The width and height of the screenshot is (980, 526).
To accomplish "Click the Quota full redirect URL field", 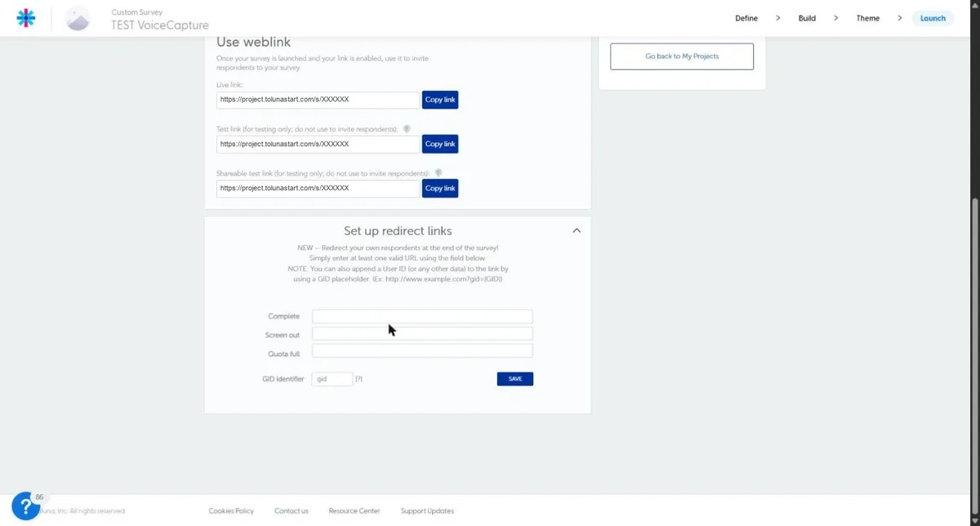I will (422, 351).
